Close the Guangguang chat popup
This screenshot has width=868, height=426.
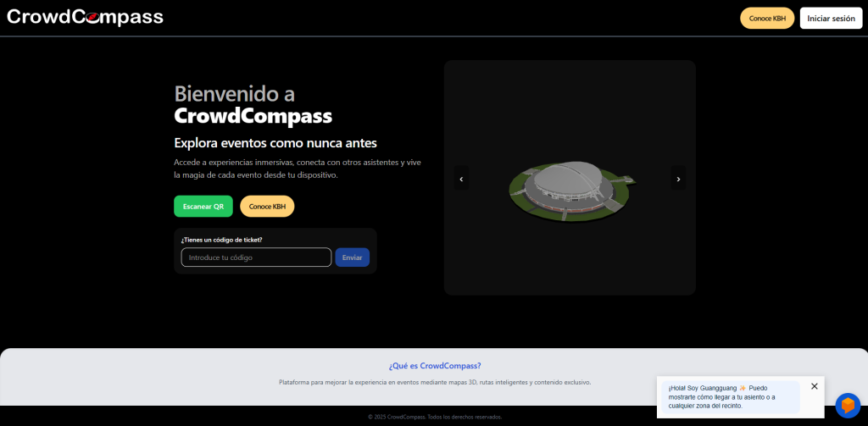pyautogui.click(x=814, y=386)
